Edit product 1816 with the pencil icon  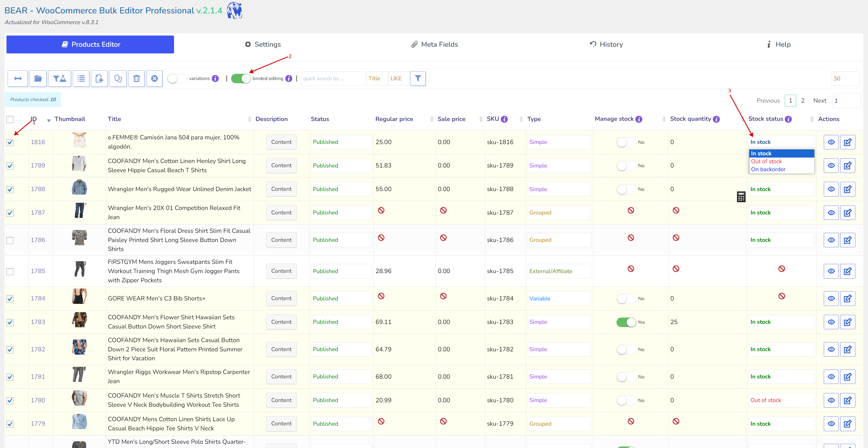pos(847,142)
